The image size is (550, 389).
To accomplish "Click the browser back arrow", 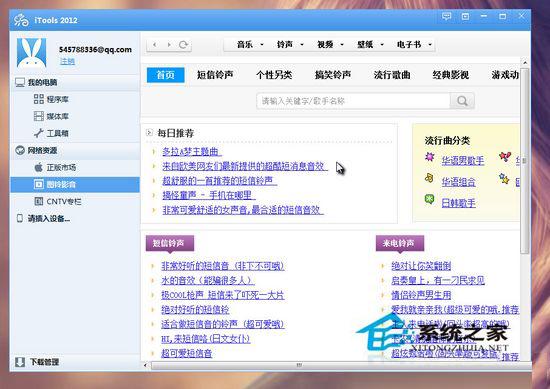I will tap(155, 45).
